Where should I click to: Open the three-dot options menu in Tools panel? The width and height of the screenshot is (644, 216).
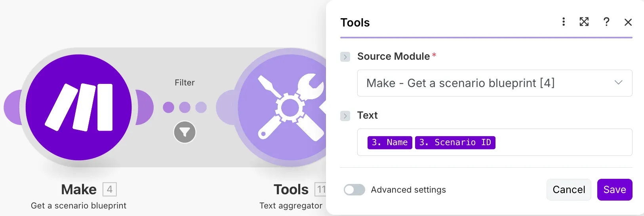coord(564,22)
